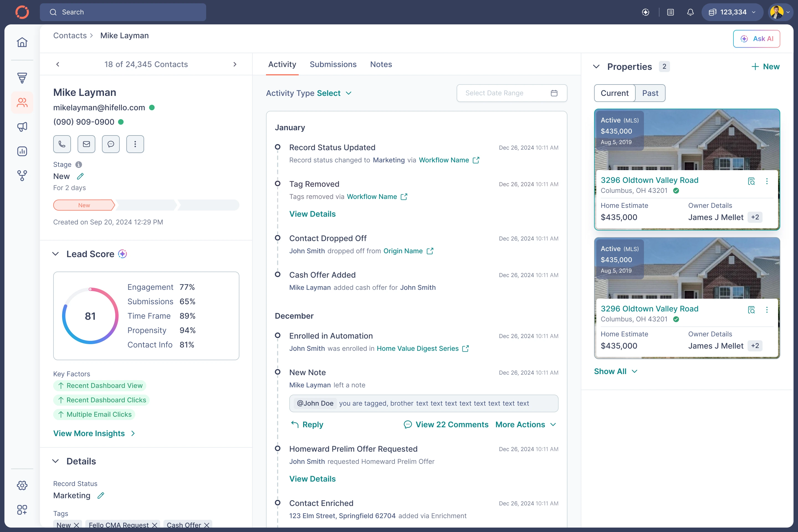Switch properties view to Past
The width and height of the screenshot is (798, 532).
click(x=650, y=93)
